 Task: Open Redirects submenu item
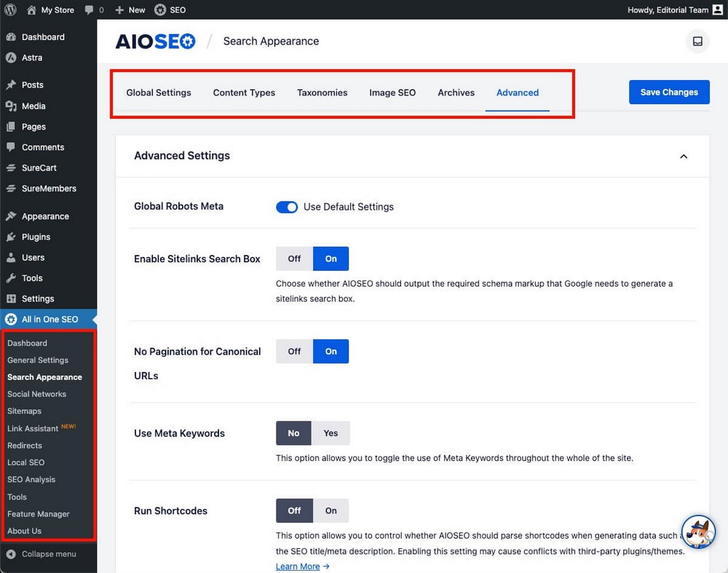(25, 446)
